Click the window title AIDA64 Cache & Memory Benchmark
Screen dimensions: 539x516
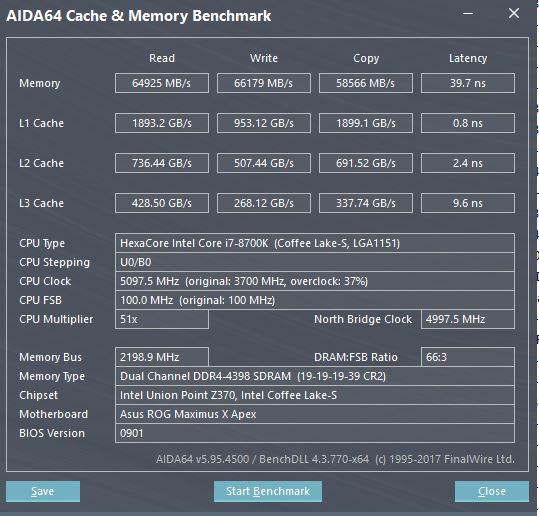click(139, 16)
